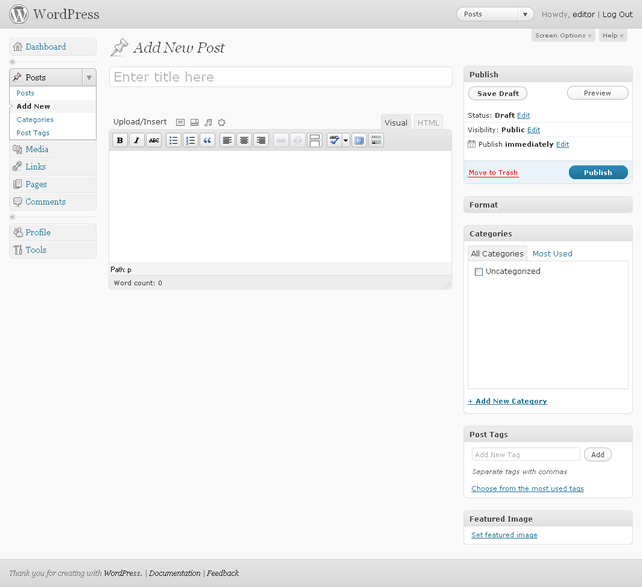
Task: Click the Add Audio upload icon
Action: (x=208, y=122)
